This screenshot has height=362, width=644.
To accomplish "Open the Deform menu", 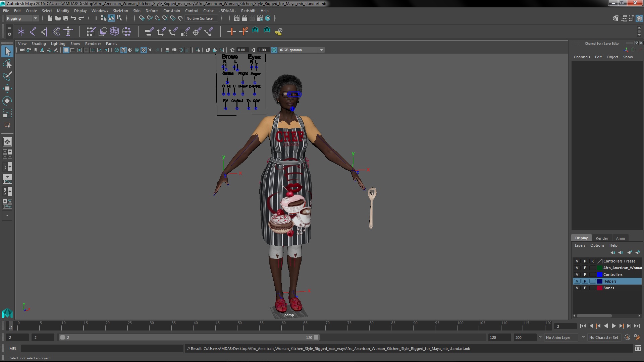I will (x=152, y=11).
